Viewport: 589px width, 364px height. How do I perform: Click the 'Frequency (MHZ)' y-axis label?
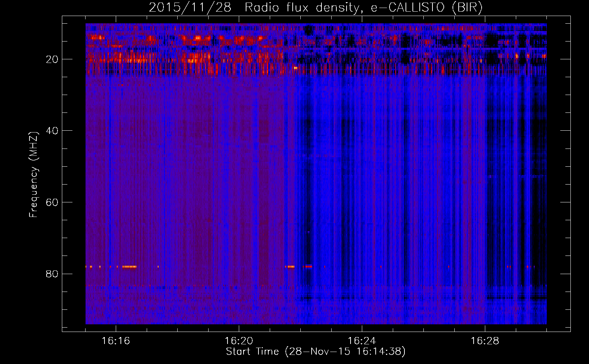tap(33, 175)
